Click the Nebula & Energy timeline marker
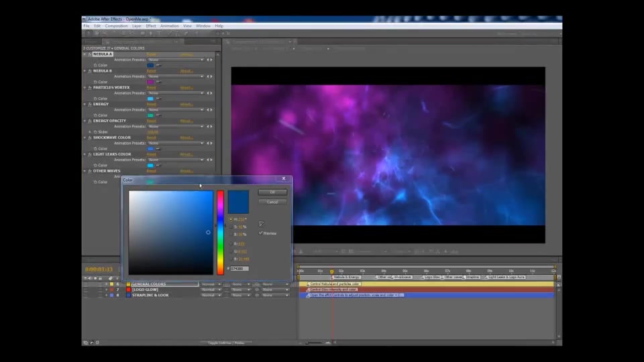The width and height of the screenshot is (644, 362). click(347, 277)
